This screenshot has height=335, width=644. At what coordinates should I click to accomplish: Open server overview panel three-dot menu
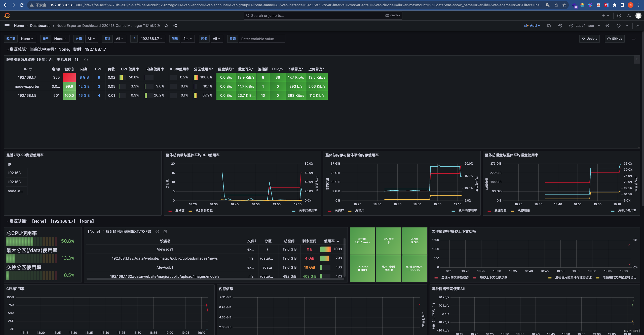(637, 60)
